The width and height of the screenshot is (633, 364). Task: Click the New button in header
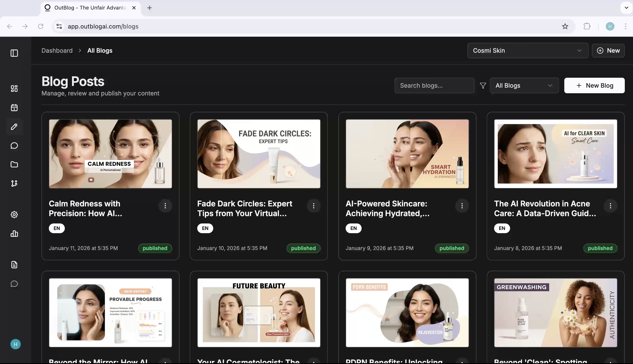point(608,51)
